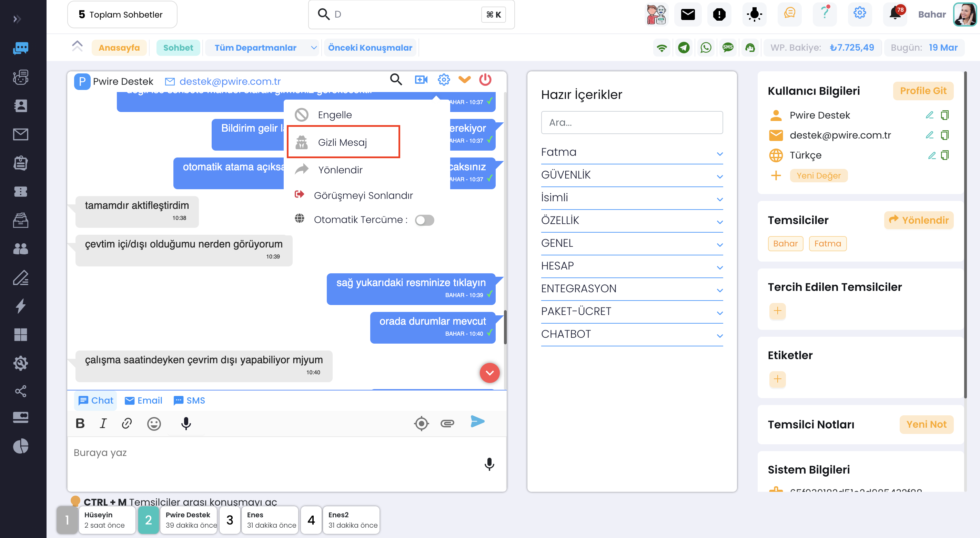The height and width of the screenshot is (538, 980).
Task: Open the pie chart reports sidebar icon
Action: 21,446
